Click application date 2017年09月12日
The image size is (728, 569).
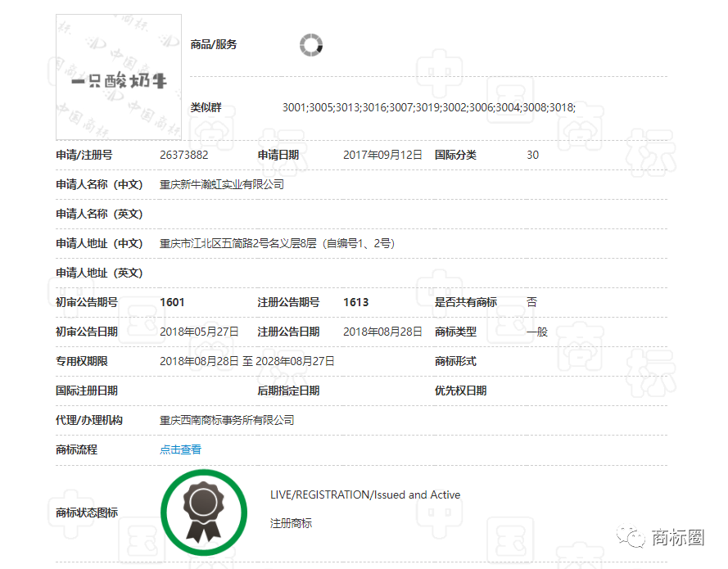[x=382, y=155]
